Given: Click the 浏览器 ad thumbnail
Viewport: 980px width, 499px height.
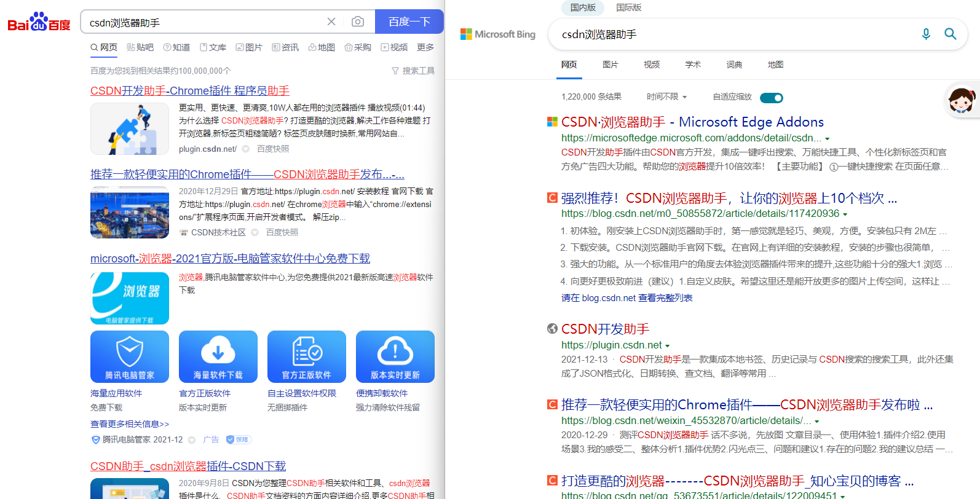Looking at the screenshot, I should coord(130,298).
